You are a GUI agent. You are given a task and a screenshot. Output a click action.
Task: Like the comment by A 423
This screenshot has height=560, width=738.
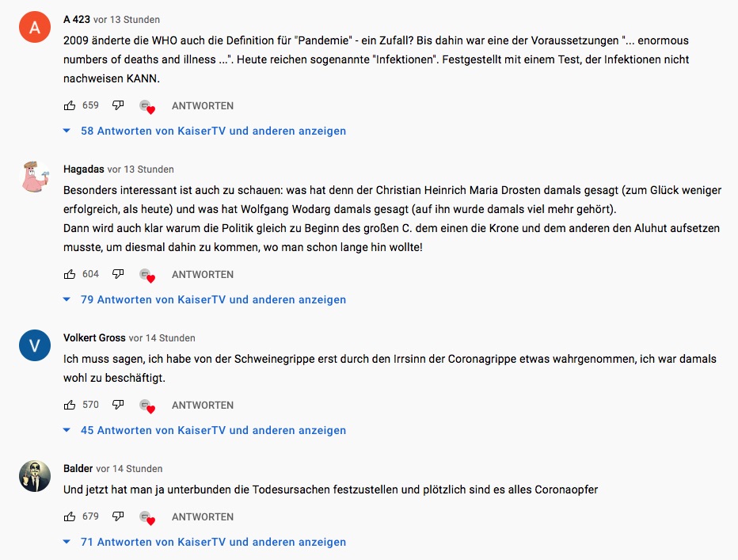[70, 105]
